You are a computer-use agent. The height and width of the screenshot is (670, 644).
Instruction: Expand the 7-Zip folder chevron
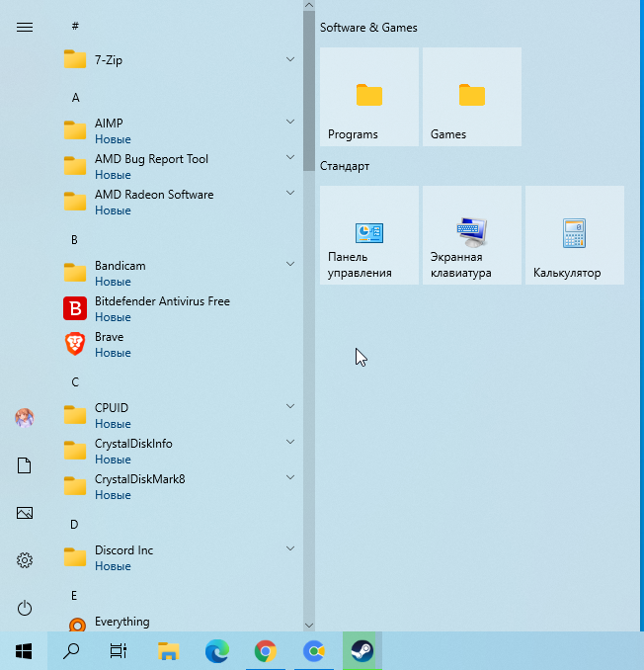coord(290,59)
